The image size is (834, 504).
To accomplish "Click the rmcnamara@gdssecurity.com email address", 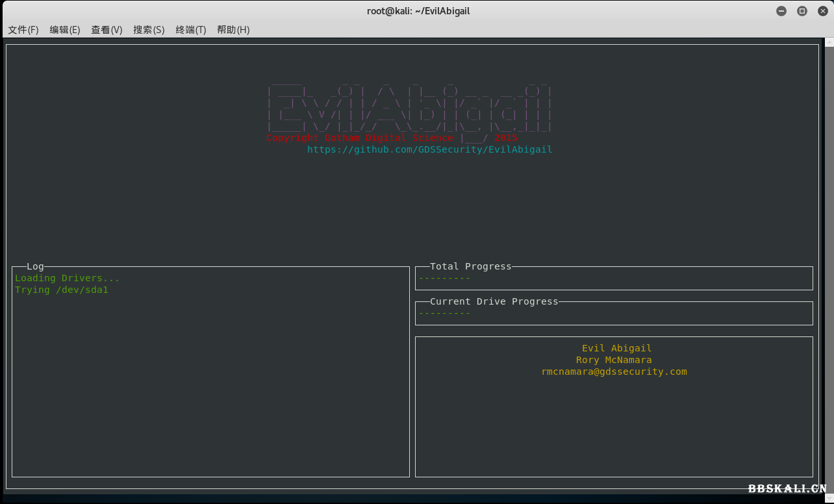I will (614, 372).
